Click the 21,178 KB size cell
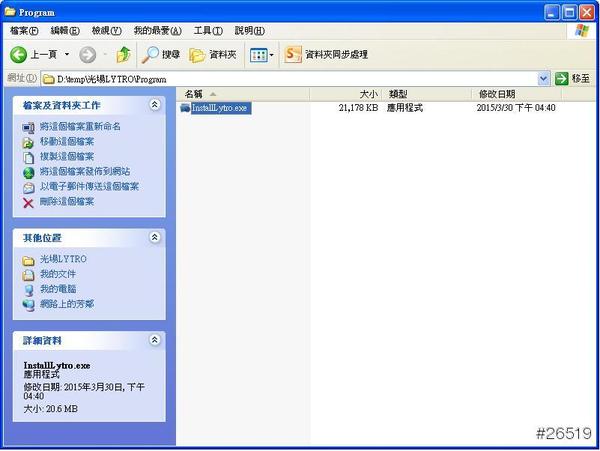This screenshot has width=600, height=451. pyautogui.click(x=358, y=108)
